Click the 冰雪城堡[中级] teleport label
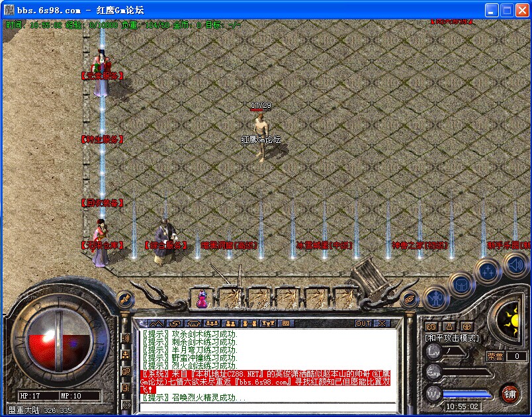 pos(324,245)
